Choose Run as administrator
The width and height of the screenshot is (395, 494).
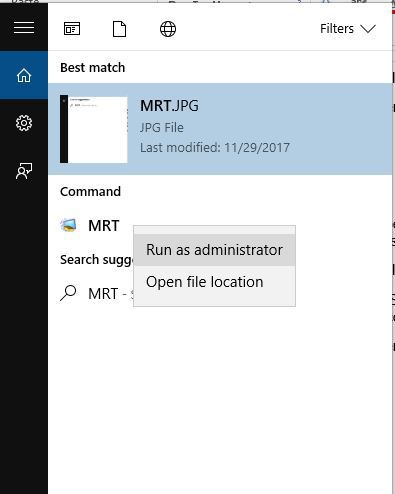(x=214, y=250)
